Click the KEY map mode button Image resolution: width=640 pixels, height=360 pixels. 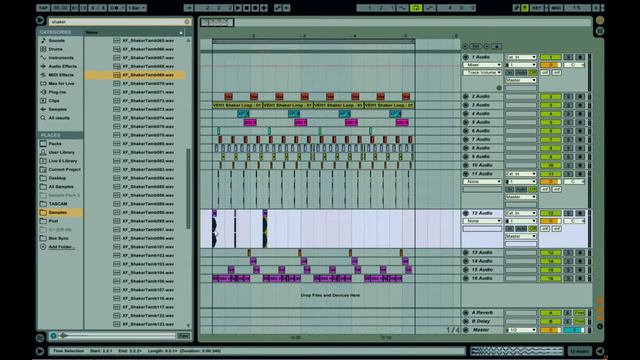[x=537, y=8]
